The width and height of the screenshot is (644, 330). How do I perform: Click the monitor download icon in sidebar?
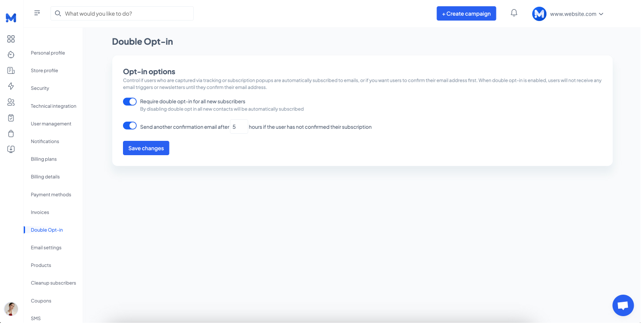tap(11, 149)
